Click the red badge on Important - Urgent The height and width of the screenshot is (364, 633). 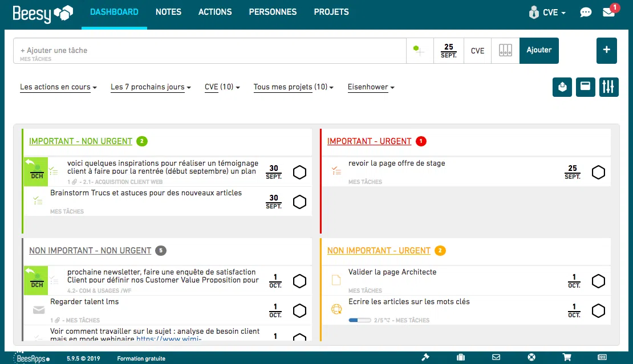tap(421, 141)
